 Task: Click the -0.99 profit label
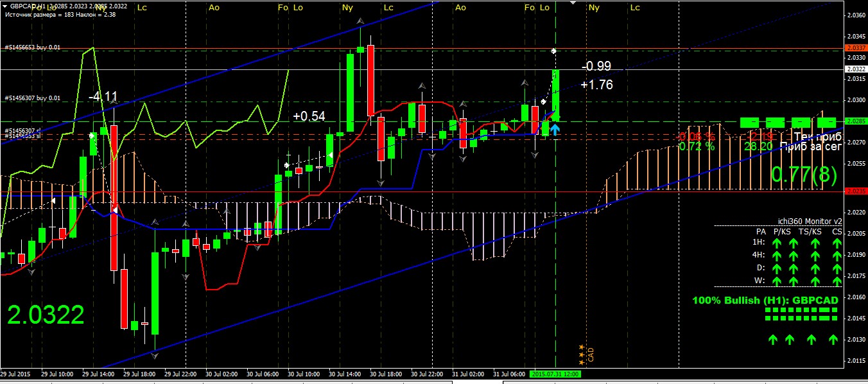point(596,66)
